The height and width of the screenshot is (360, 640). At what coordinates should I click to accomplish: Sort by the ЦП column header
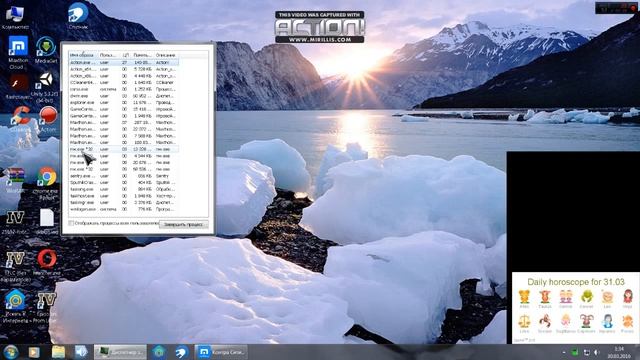pyautogui.click(x=126, y=55)
